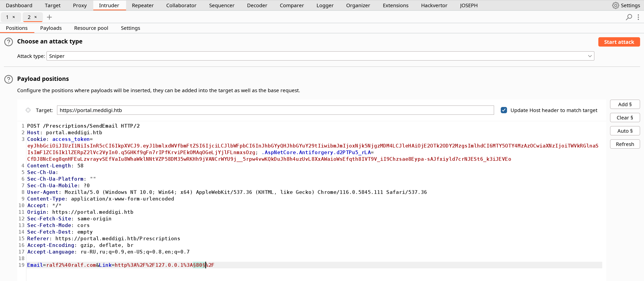The height and width of the screenshot is (281, 644).
Task: Click the User-Agent header line
Action: [227, 192]
